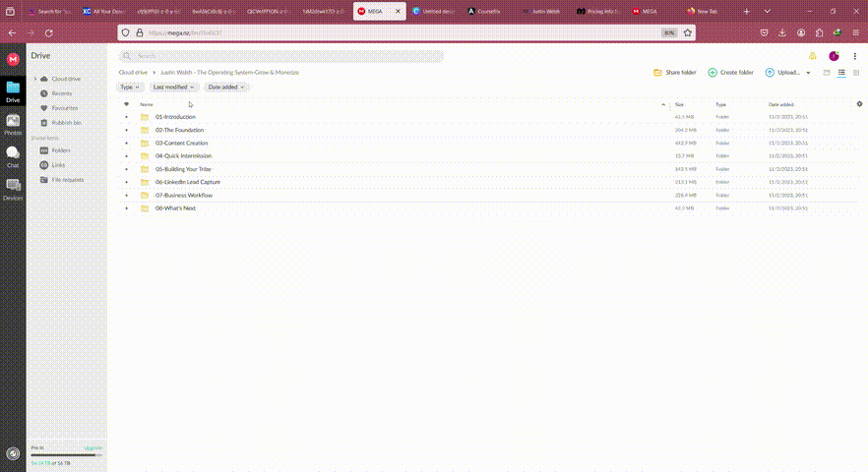Click the blue Upload arrow icon
The width and height of the screenshot is (868, 472).
[770, 73]
